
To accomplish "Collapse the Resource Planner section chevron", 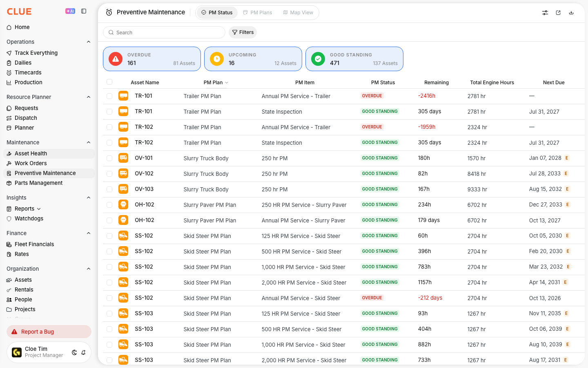I will [89, 97].
